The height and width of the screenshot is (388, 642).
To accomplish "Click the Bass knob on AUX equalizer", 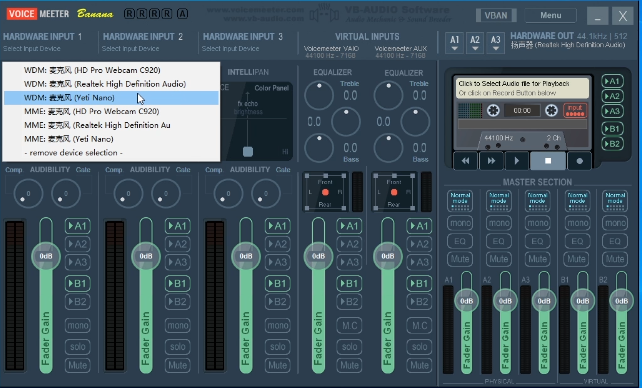I will coord(388,148).
